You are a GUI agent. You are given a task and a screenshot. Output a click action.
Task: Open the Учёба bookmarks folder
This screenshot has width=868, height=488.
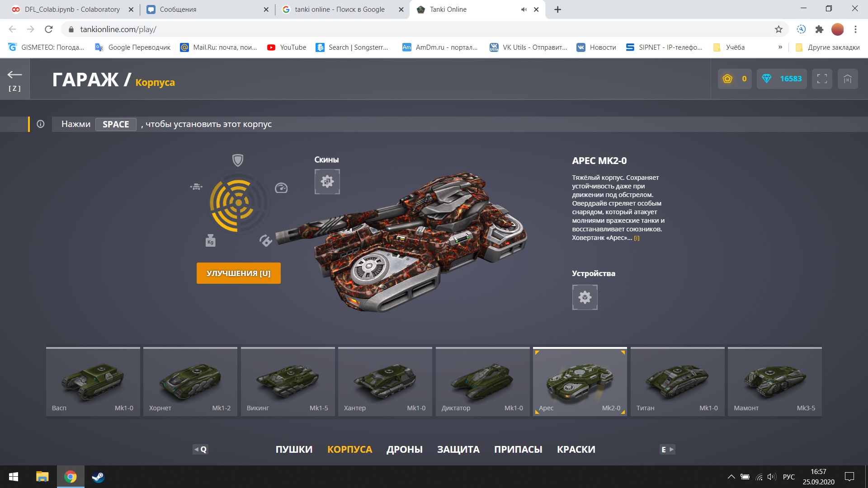tap(729, 47)
